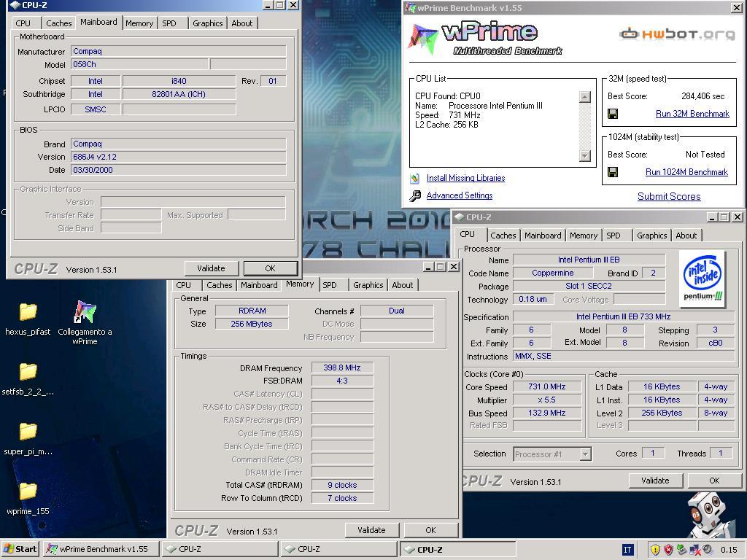Click the Advanced Settings link
747x560 pixels.
click(x=460, y=195)
